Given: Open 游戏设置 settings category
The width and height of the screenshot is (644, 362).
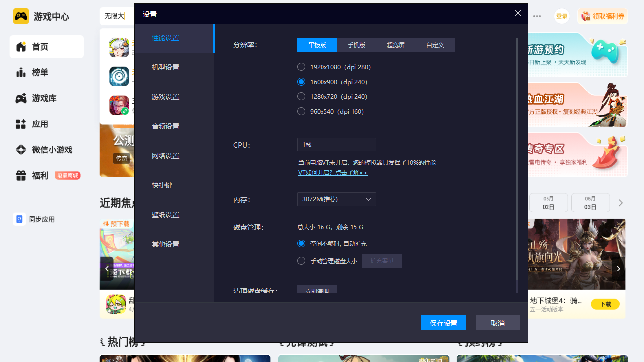Looking at the screenshot, I should click(174, 97).
